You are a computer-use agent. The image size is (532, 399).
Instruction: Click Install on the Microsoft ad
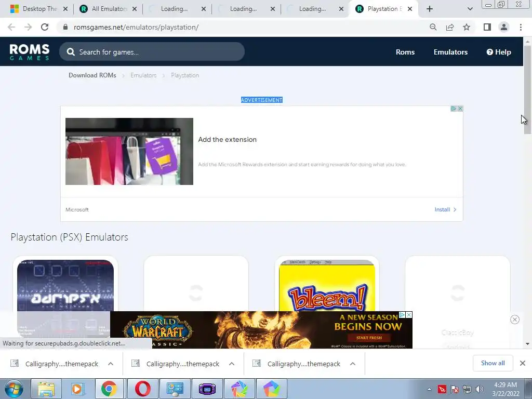tap(445, 210)
